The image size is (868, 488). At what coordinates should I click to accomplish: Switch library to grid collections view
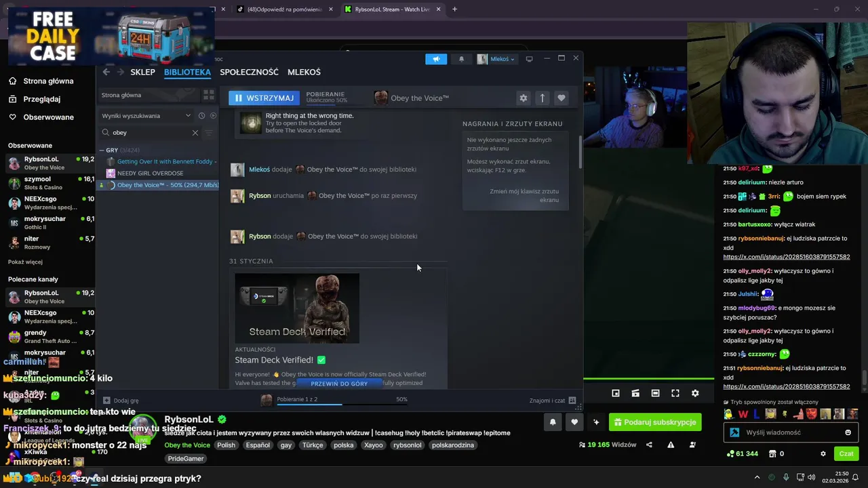[x=209, y=95]
